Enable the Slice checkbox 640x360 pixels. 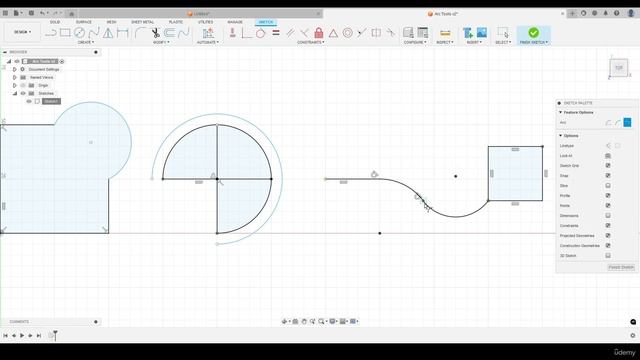tap(608, 186)
